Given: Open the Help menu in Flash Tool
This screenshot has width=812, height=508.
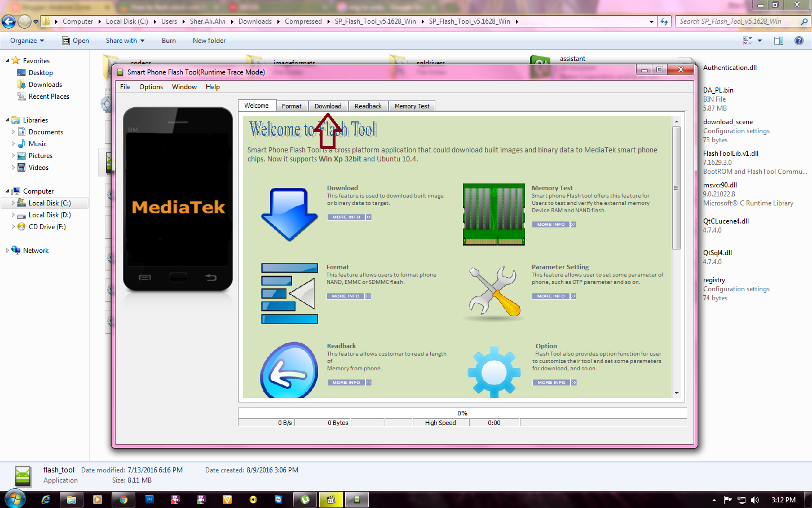Looking at the screenshot, I should coord(213,87).
